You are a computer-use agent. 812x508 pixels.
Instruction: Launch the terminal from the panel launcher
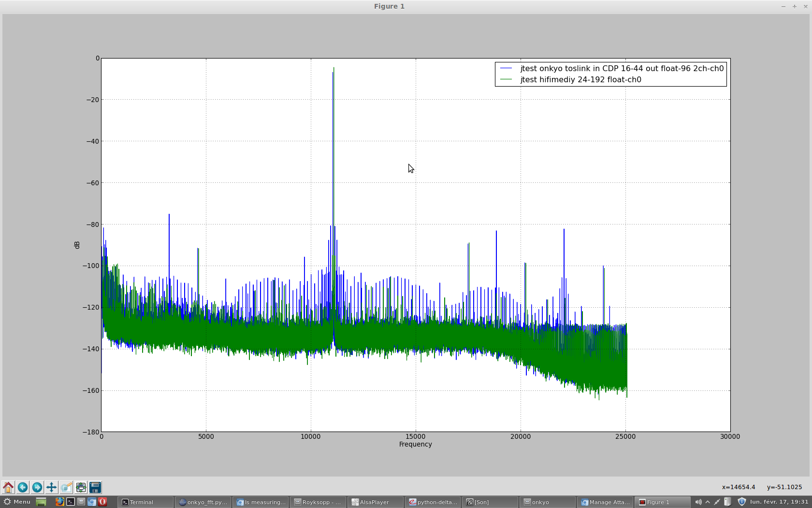(x=70, y=502)
